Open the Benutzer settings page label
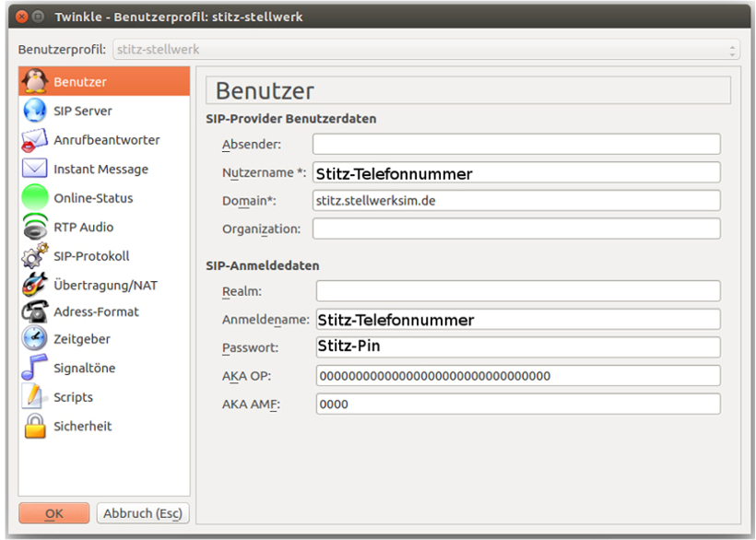 (x=80, y=82)
